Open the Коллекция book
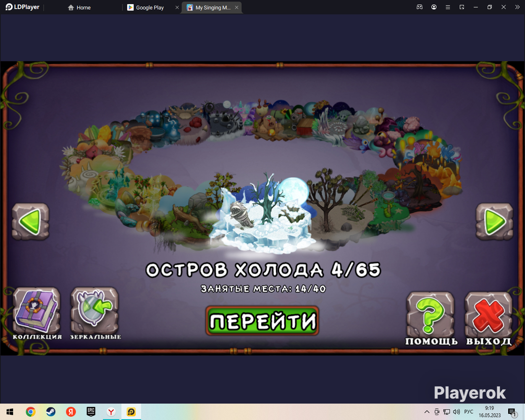The image size is (525, 420). [37, 314]
